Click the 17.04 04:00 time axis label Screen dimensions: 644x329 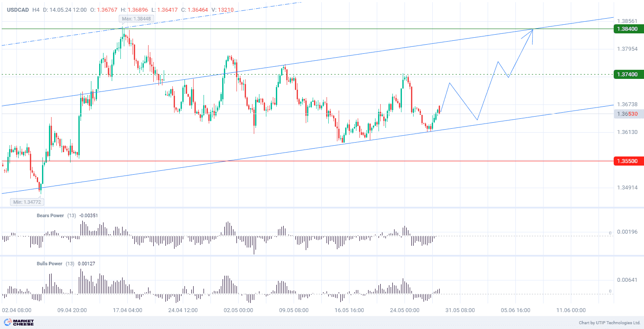click(127, 310)
